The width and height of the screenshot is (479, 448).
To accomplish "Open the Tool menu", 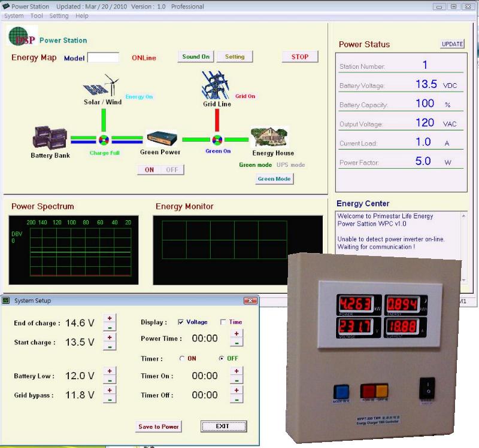I will click(36, 16).
